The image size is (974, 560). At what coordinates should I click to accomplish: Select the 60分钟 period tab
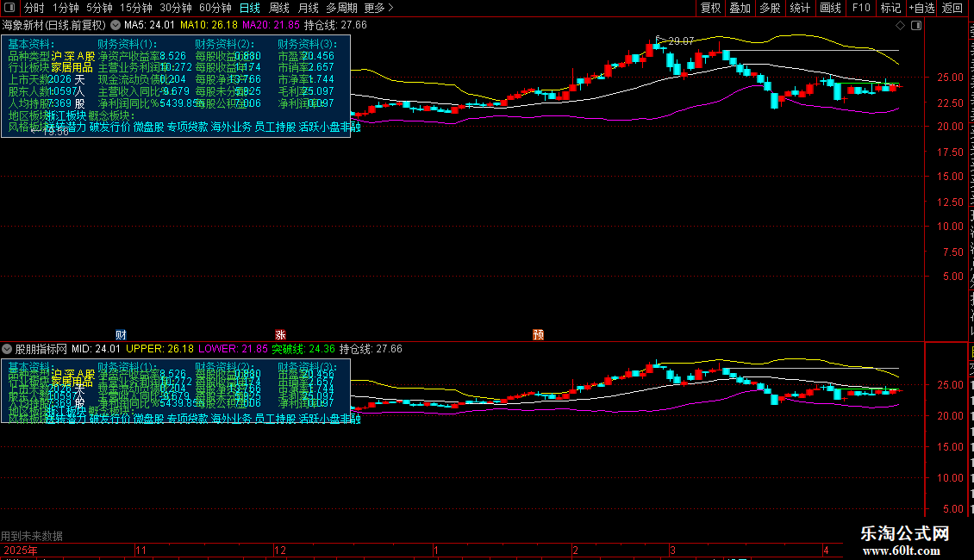(x=215, y=8)
